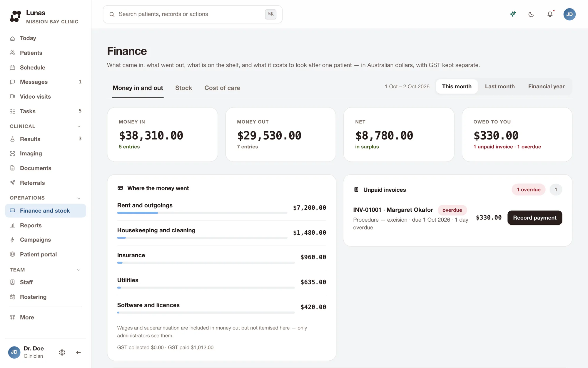Click the Finance and stock card icon

(x=12, y=210)
